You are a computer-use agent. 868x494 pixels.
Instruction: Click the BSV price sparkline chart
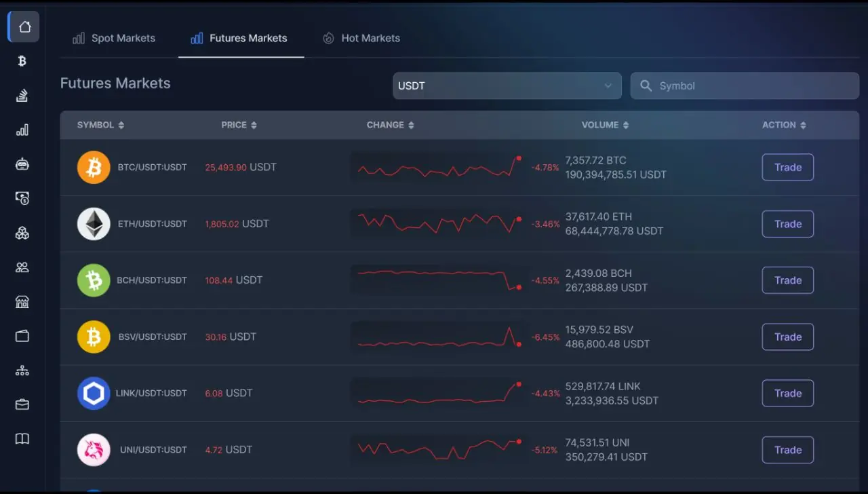coord(439,337)
